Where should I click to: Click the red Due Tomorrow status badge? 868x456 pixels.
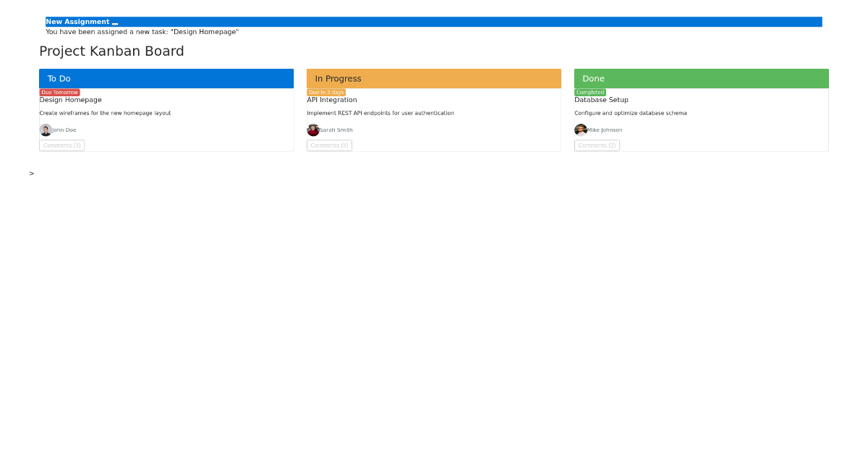click(59, 92)
